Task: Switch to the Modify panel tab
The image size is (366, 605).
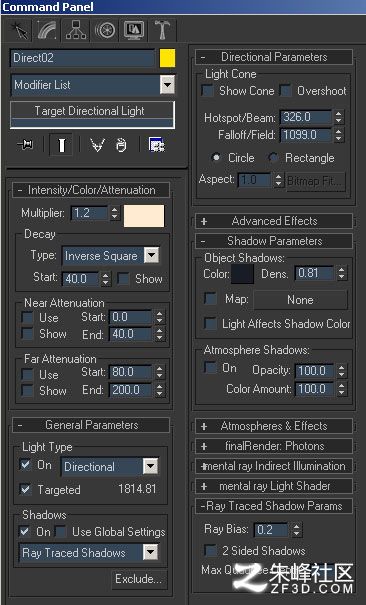Action: pos(47,30)
